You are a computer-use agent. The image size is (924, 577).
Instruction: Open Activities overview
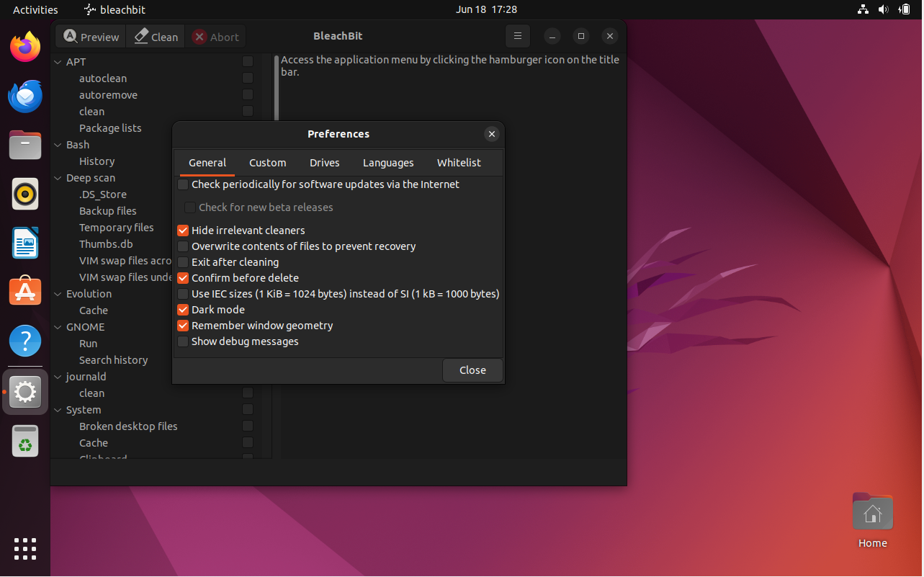pyautogui.click(x=35, y=9)
